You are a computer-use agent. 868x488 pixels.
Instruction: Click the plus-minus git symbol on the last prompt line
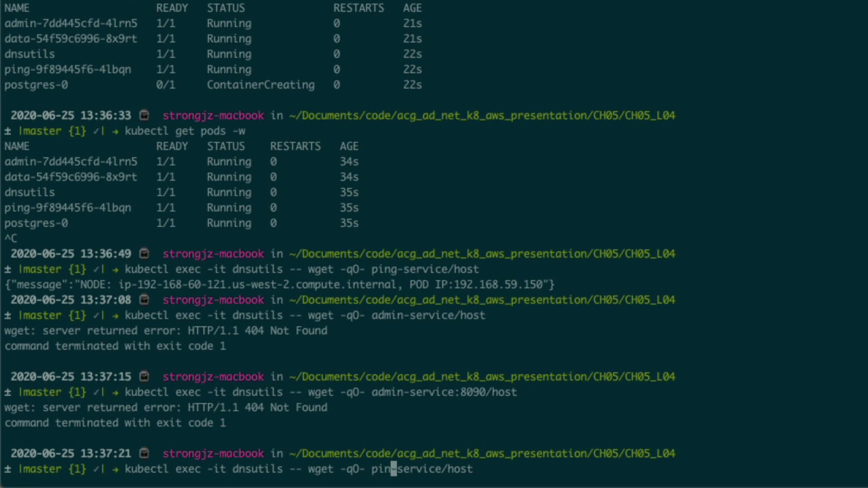[8, 469]
